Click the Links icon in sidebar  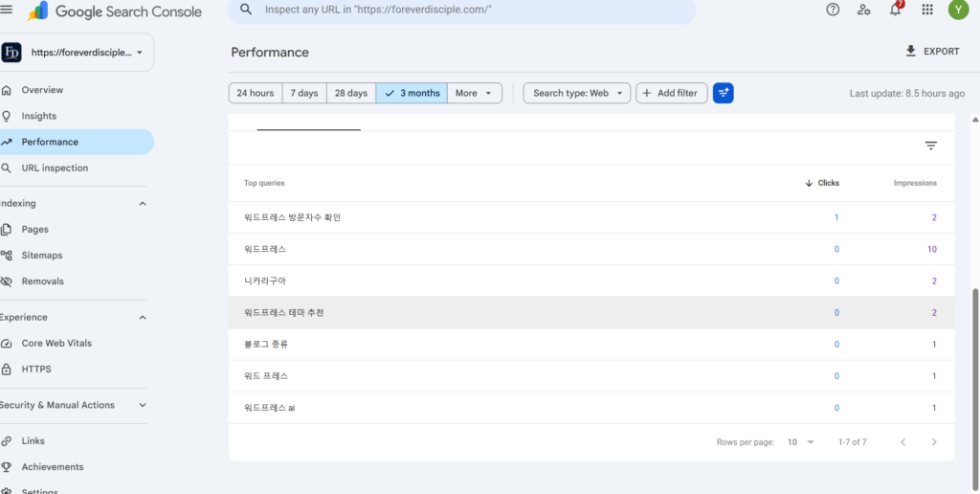7,440
